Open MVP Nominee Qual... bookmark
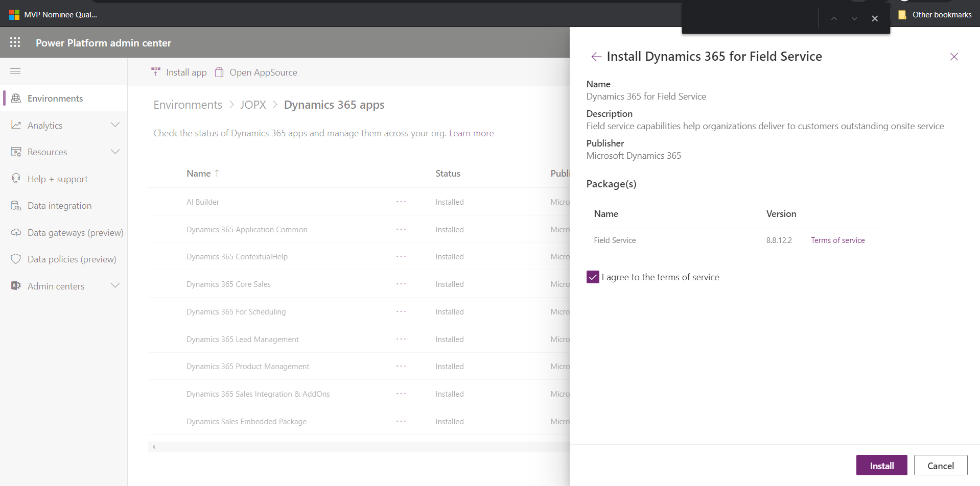This screenshot has height=486, width=980. 53,15
